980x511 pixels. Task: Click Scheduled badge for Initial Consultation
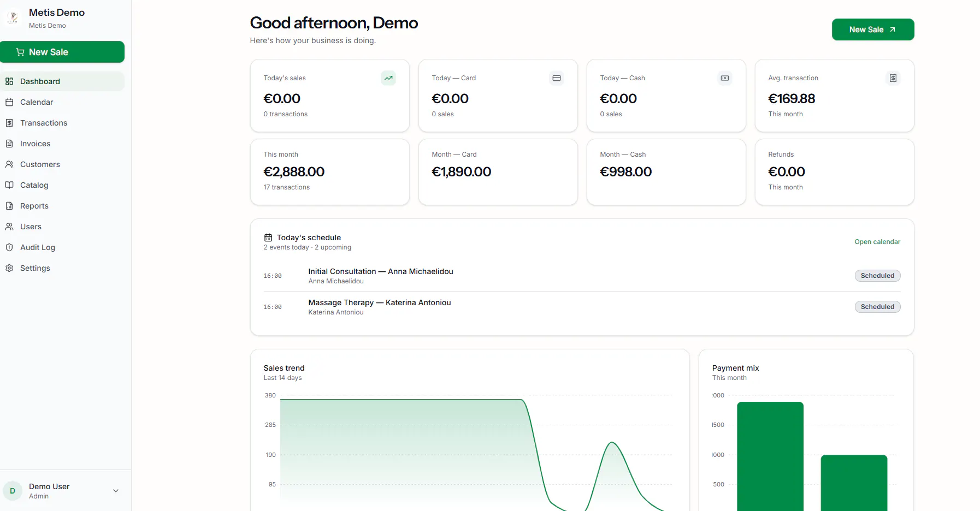[877, 276]
